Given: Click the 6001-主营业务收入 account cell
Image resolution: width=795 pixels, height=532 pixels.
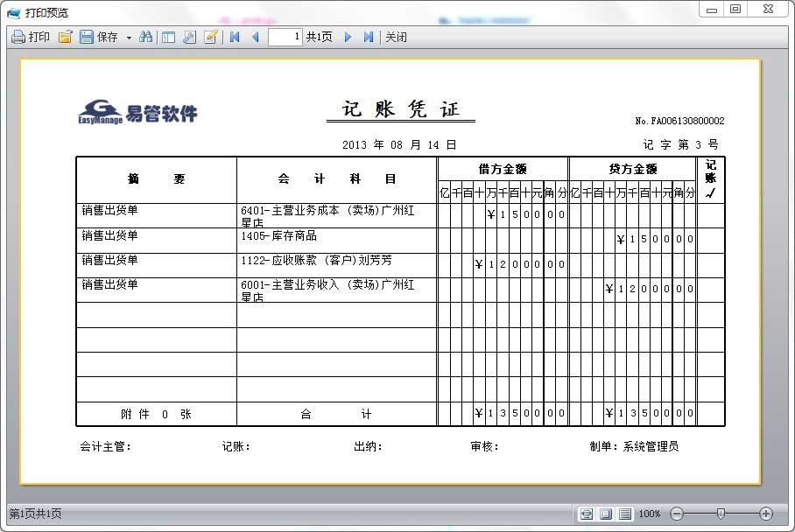Looking at the screenshot, I should [x=337, y=290].
